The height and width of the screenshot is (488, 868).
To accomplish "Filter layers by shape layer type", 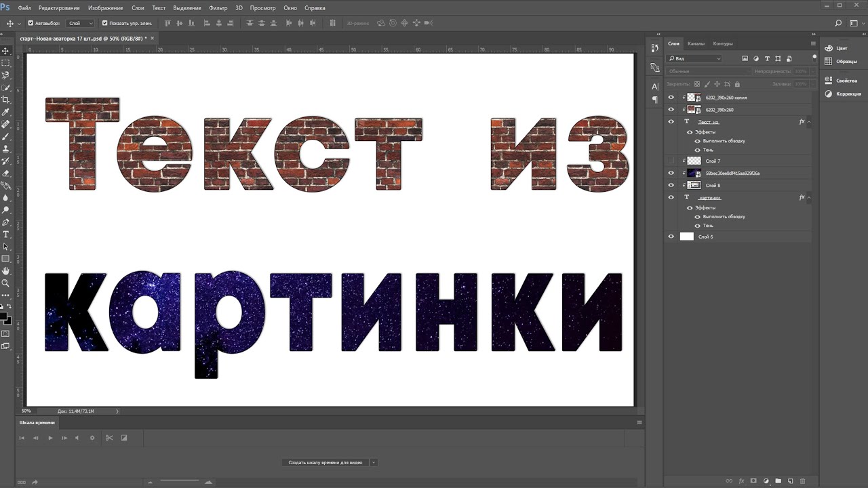I will (x=778, y=59).
